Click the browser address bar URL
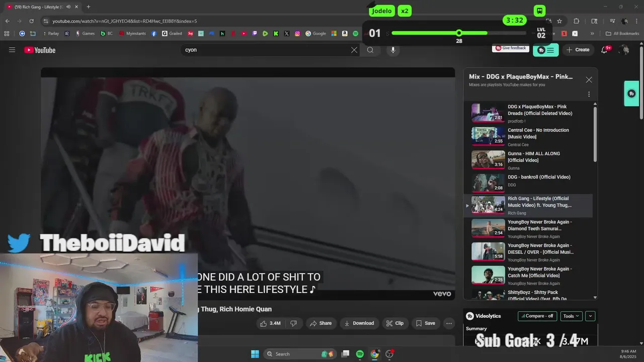This screenshot has width=644, height=362. 125,21
